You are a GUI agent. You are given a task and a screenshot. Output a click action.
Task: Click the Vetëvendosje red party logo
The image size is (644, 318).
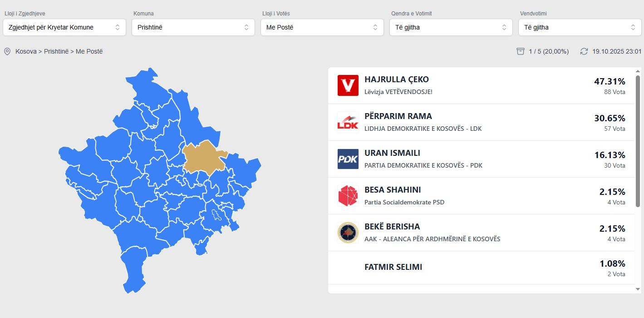coord(348,85)
